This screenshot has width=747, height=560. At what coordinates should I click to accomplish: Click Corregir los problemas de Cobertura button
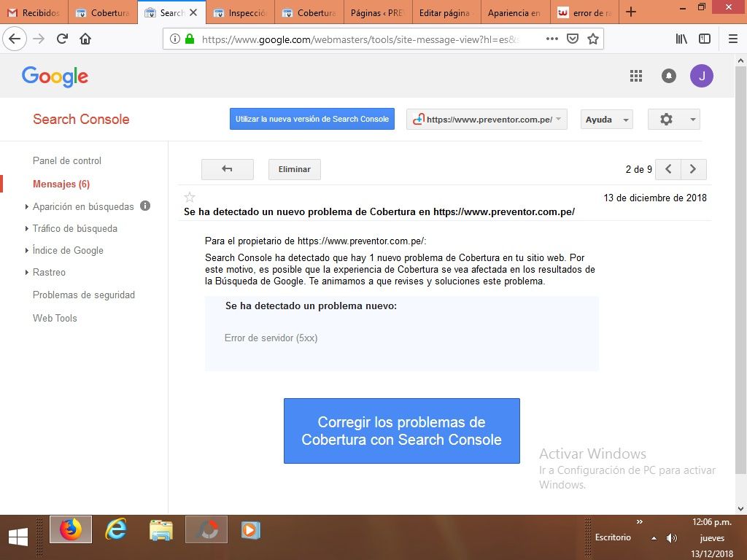[402, 430]
